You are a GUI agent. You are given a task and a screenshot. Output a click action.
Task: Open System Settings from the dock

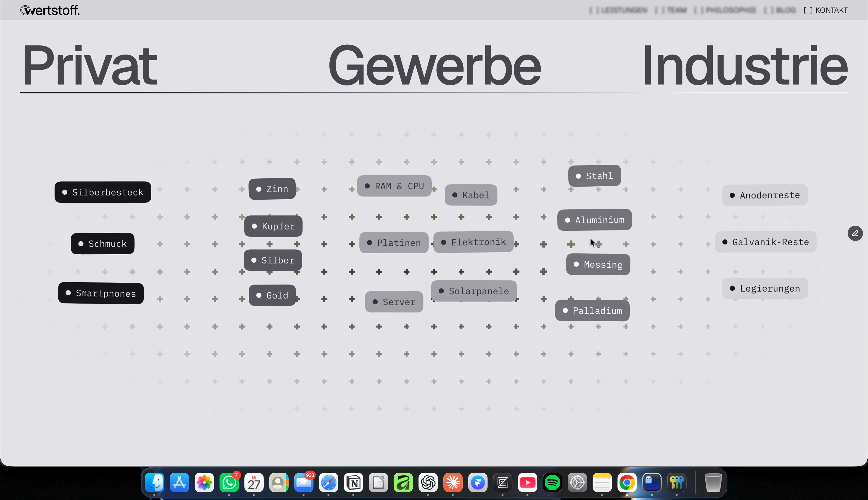click(577, 482)
